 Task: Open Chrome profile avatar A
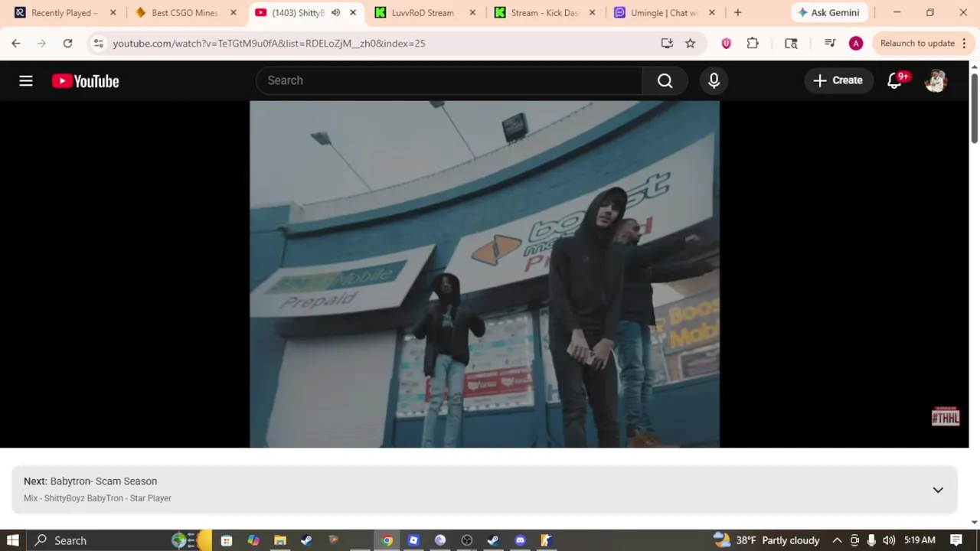[x=856, y=44]
